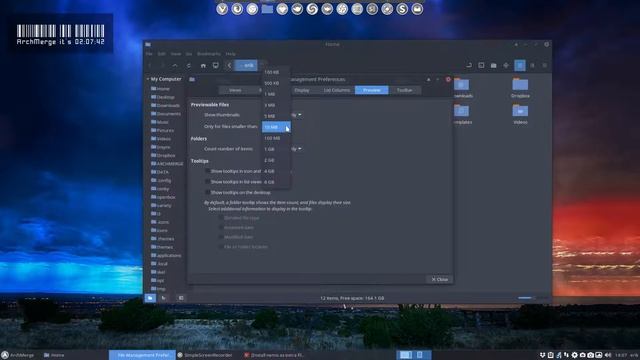Open Computer location from toolbar icon

(216, 65)
